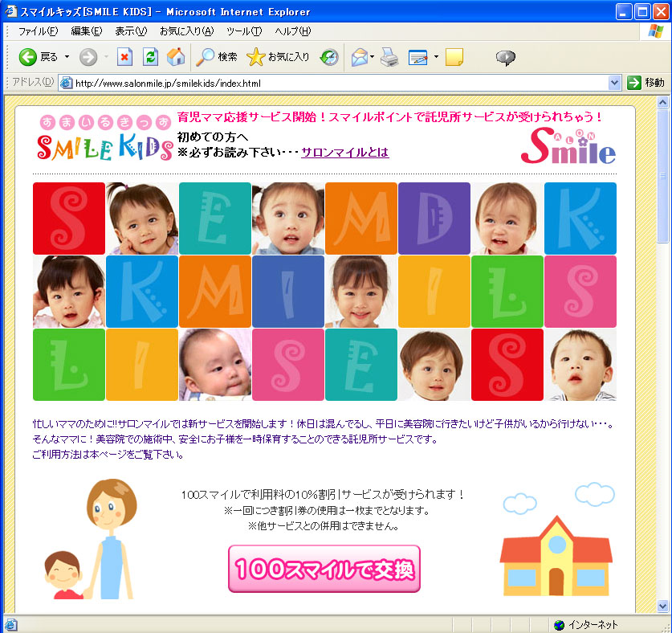Click the 100スマイルで交換 pink button

pos(324,569)
